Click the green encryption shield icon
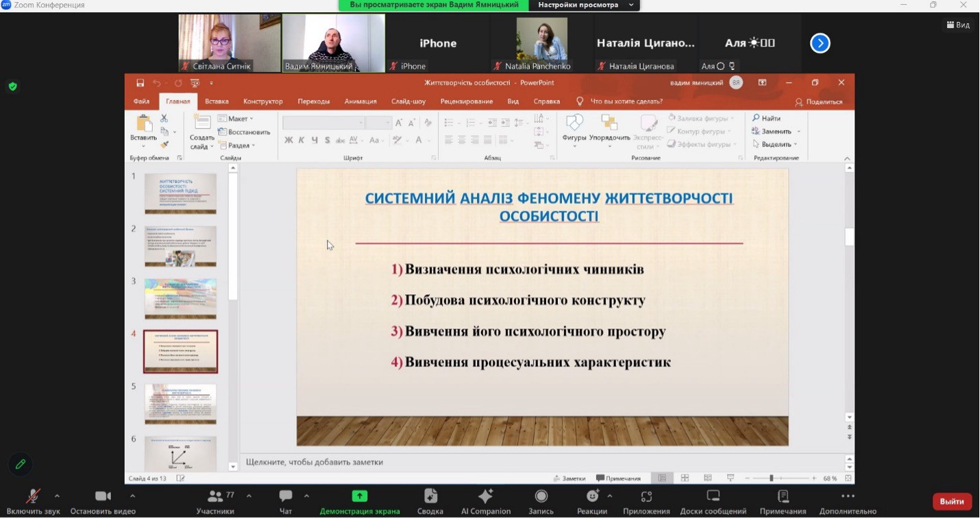Viewport: 980px width, 519px height. [x=12, y=86]
